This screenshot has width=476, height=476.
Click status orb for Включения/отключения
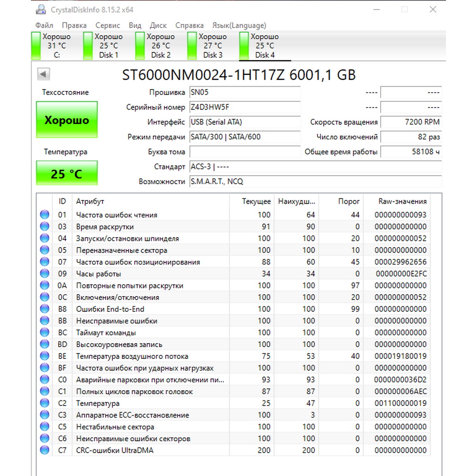click(x=45, y=297)
